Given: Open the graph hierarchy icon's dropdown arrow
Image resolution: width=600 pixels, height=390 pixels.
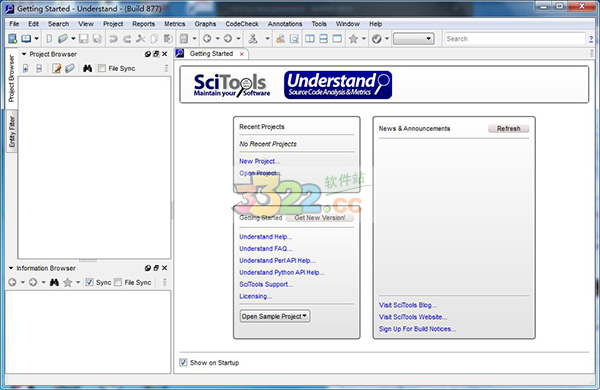Looking at the screenshot, I should point(267,39).
